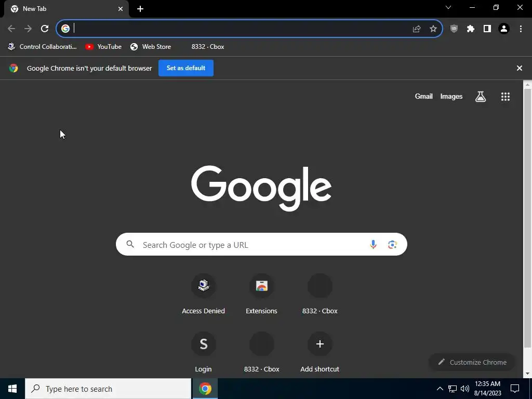Open Google apps grid

[x=506, y=97]
